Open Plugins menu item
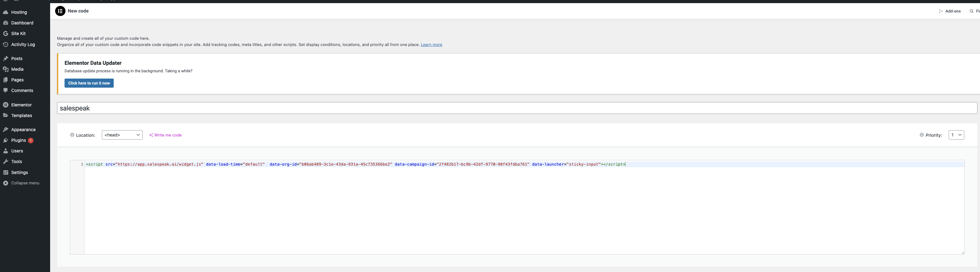The image size is (980, 272). [25, 140]
